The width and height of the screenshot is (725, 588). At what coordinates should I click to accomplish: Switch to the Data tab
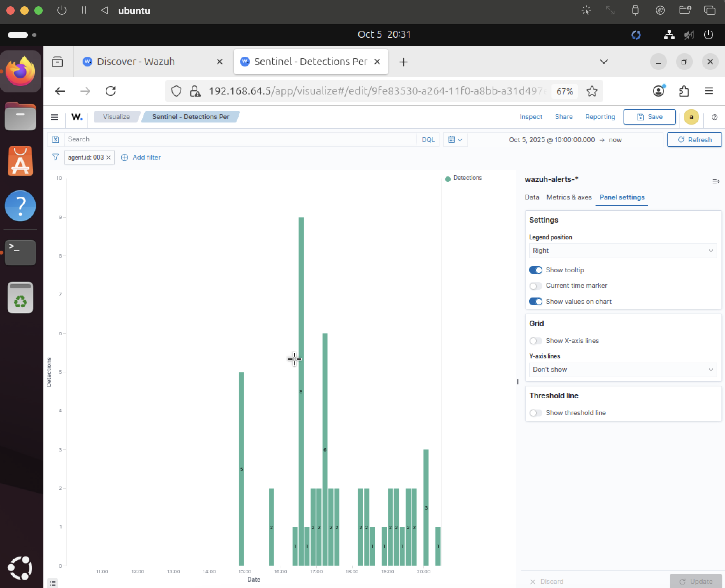coord(532,197)
